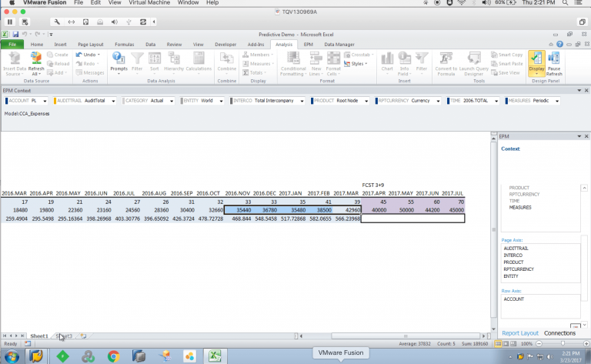The image size is (591, 364).
Task: Open the Hierarchy tool
Action: (x=174, y=62)
